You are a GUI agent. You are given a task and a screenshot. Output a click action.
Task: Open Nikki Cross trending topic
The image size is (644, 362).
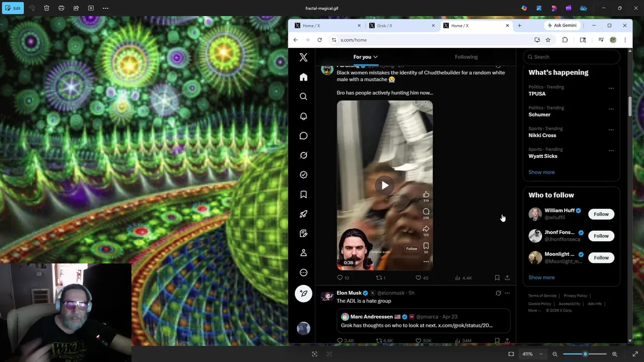[x=542, y=135]
